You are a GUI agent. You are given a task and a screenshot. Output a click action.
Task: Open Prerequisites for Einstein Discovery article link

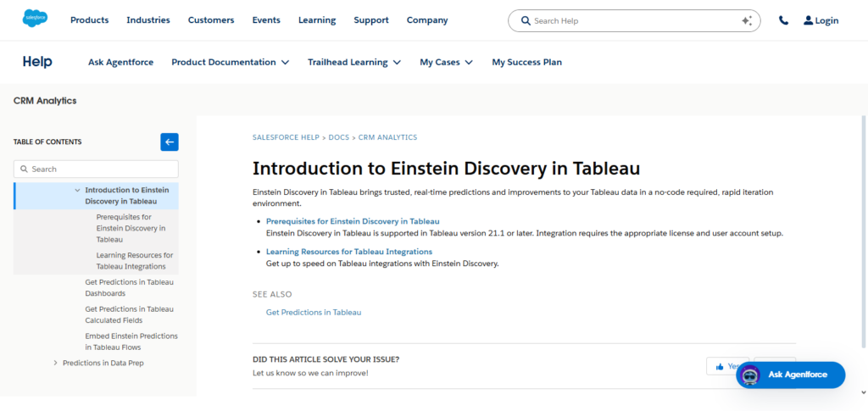(353, 221)
